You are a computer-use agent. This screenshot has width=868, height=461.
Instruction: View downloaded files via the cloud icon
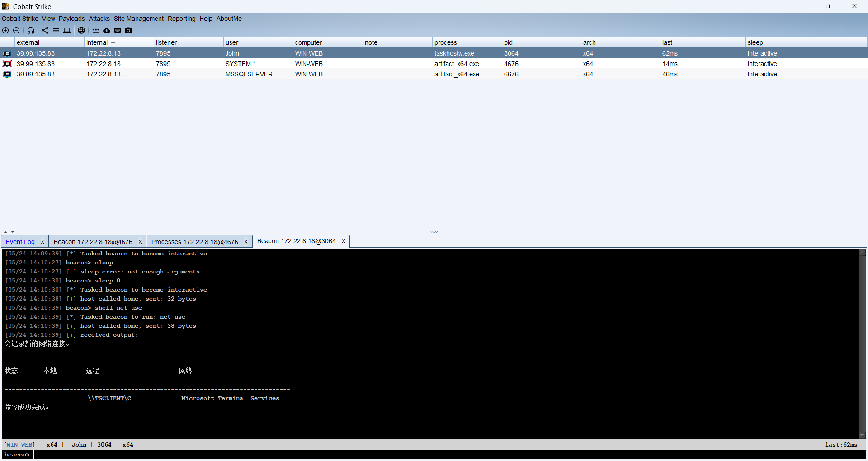(107, 30)
